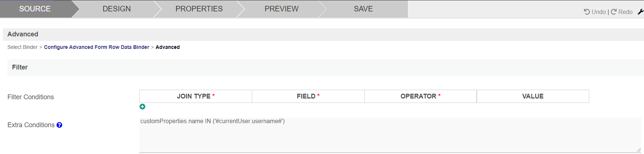Go back to Select Binder breadcrumb
Image resolution: width=644 pixels, height=154 pixels.
[x=22, y=47]
